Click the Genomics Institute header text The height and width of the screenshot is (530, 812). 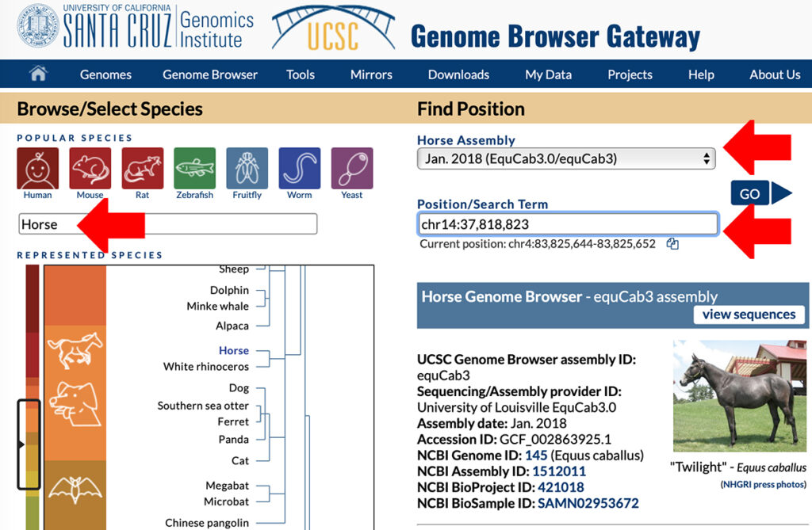216,29
